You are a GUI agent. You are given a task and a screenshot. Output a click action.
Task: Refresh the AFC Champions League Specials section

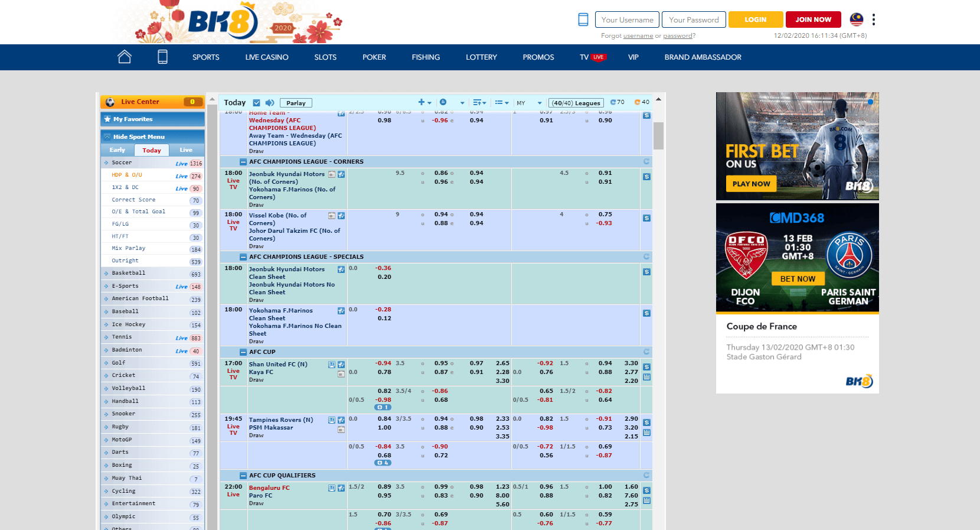[646, 256]
